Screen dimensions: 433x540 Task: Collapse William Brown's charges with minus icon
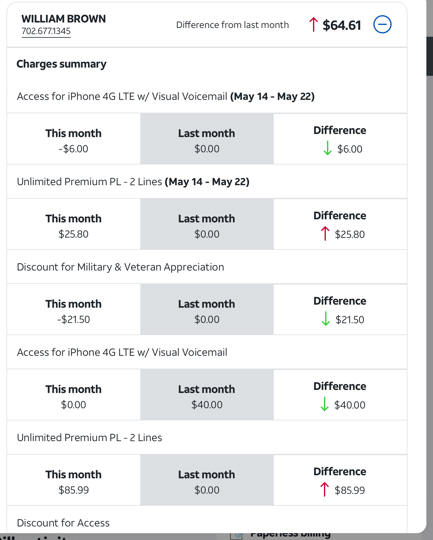tap(382, 25)
